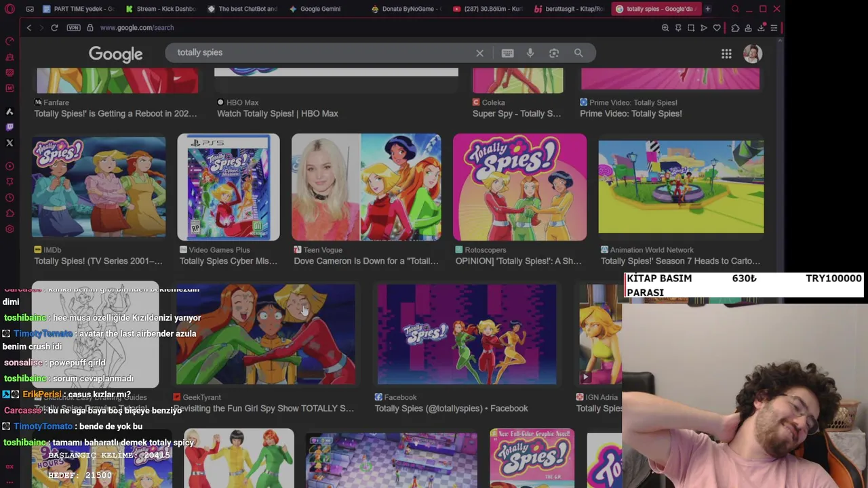
Task: Click the Google logo
Action: (116, 54)
